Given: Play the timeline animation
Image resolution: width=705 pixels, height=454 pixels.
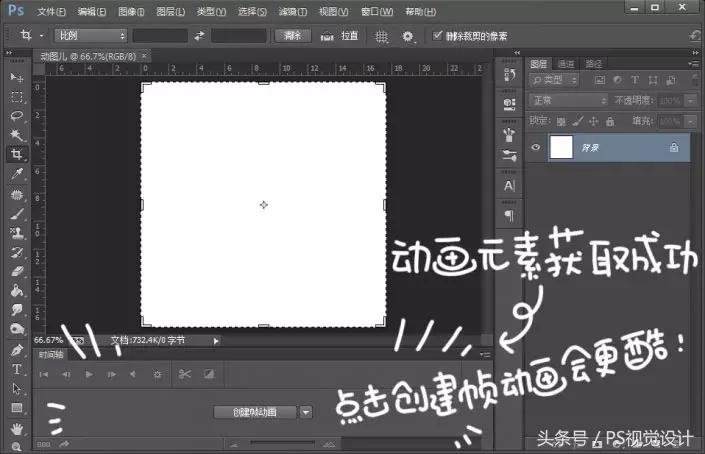Looking at the screenshot, I should (89, 374).
